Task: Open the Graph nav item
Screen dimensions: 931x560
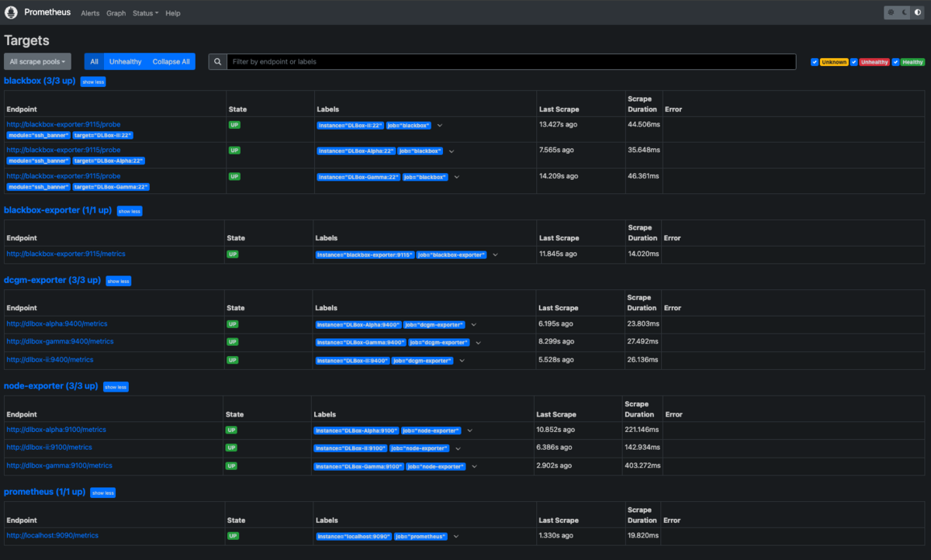Action: (116, 13)
